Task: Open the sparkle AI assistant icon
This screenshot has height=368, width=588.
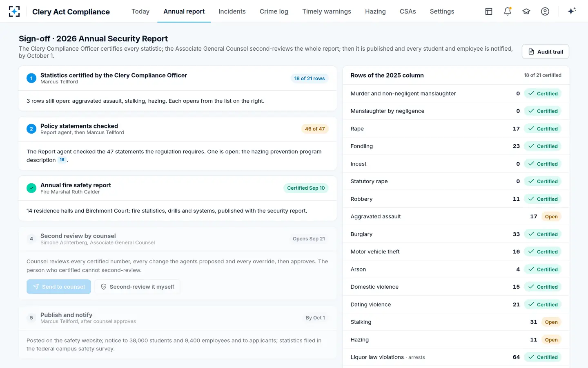Action: click(572, 11)
